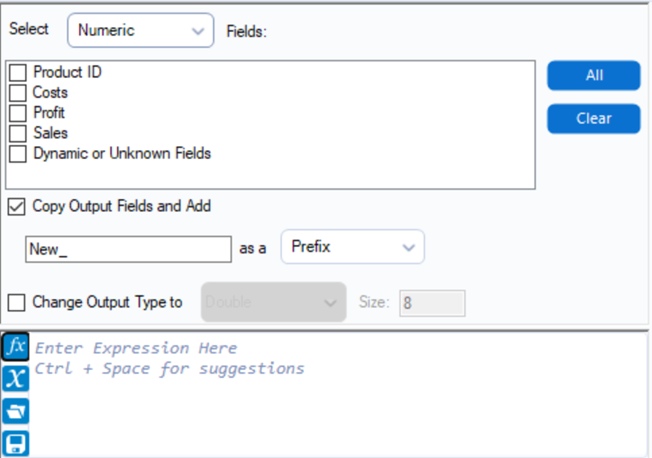Click the Clear button

click(x=593, y=118)
